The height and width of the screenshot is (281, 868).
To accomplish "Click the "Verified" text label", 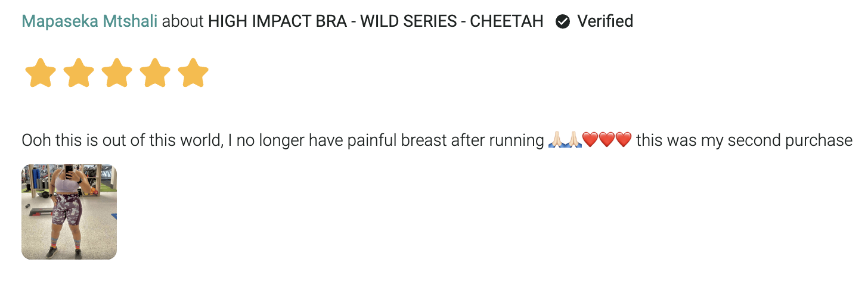I will (605, 21).
